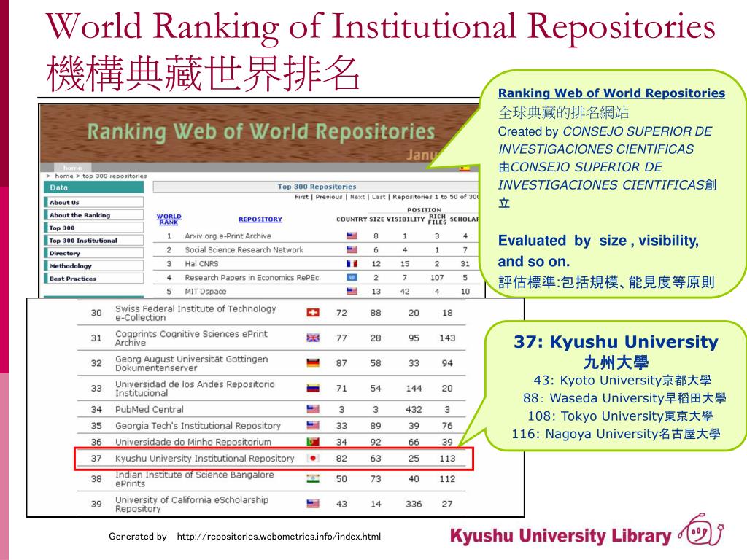
Task: Select Hal CNRS repository entry
Action: pos(201,263)
